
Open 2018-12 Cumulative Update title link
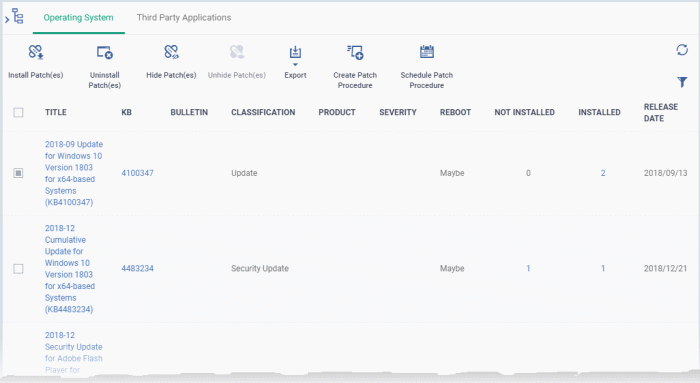click(x=70, y=269)
